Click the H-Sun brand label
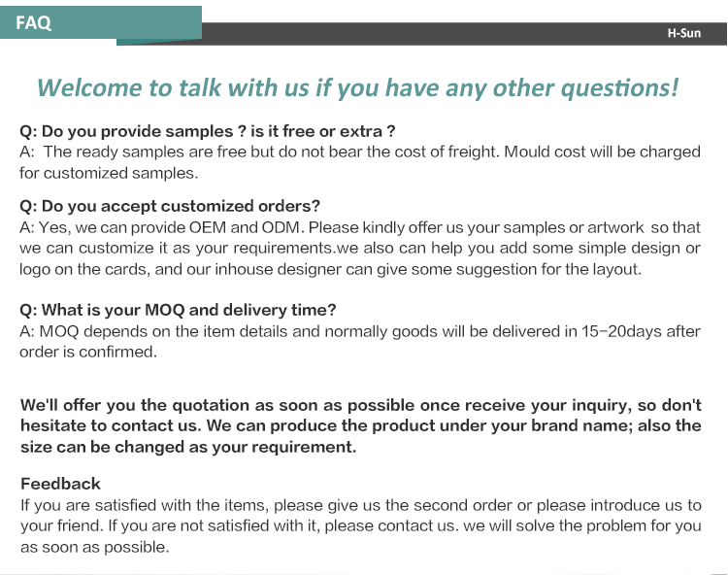Image resolution: width=728 pixels, height=575 pixels. 684,33
